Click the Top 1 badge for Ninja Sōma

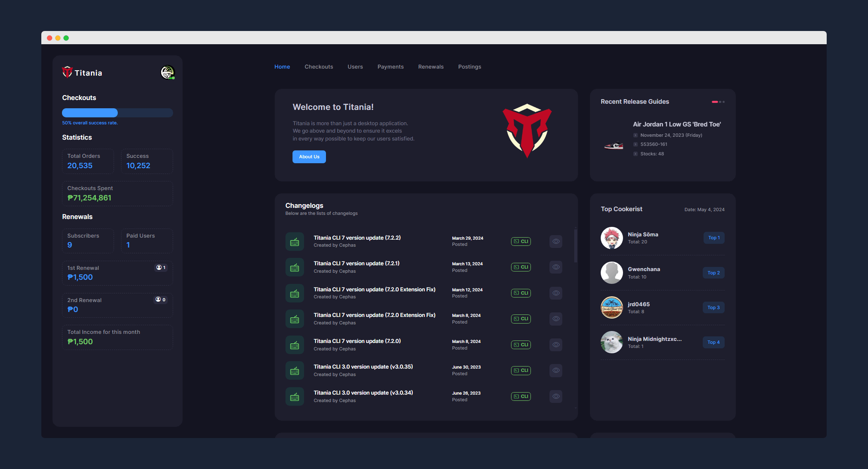click(x=714, y=238)
